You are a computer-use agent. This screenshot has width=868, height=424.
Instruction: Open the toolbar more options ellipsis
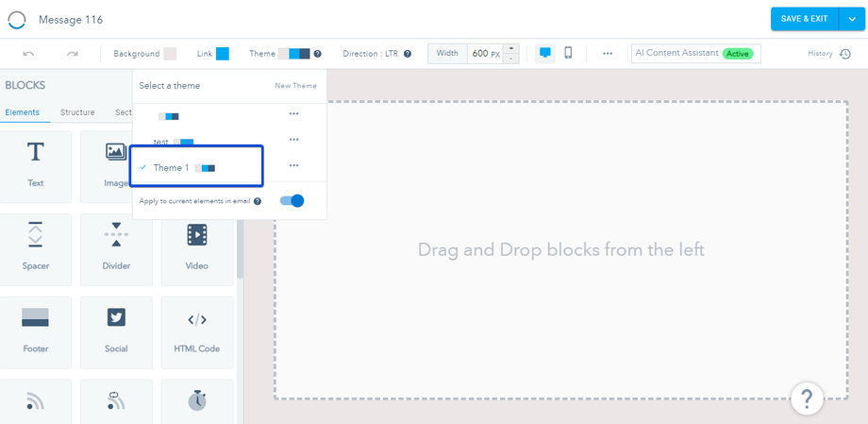click(x=608, y=54)
